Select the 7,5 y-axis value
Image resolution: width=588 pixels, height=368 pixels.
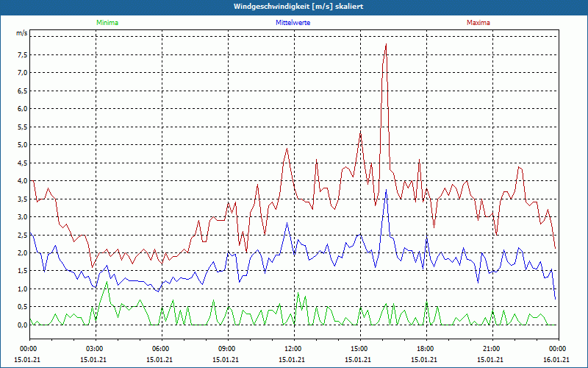point(23,54)
